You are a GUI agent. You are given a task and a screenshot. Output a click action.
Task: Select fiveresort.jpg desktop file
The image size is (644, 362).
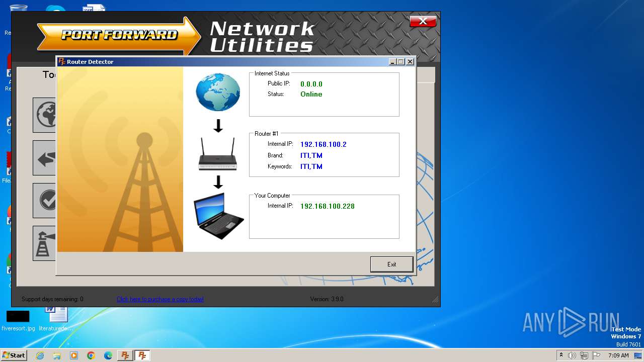point(18,320)
